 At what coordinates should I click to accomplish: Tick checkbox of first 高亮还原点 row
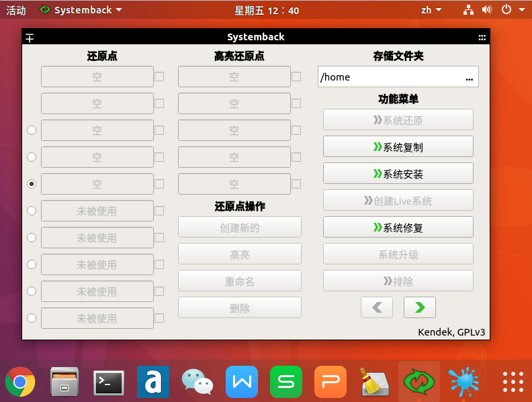tap(296, 77)
